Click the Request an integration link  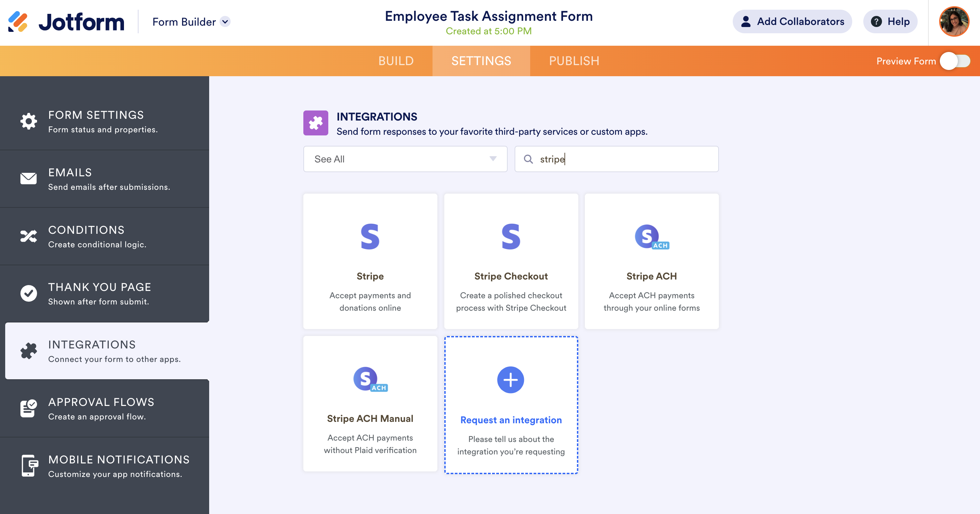tap(510, 420)
